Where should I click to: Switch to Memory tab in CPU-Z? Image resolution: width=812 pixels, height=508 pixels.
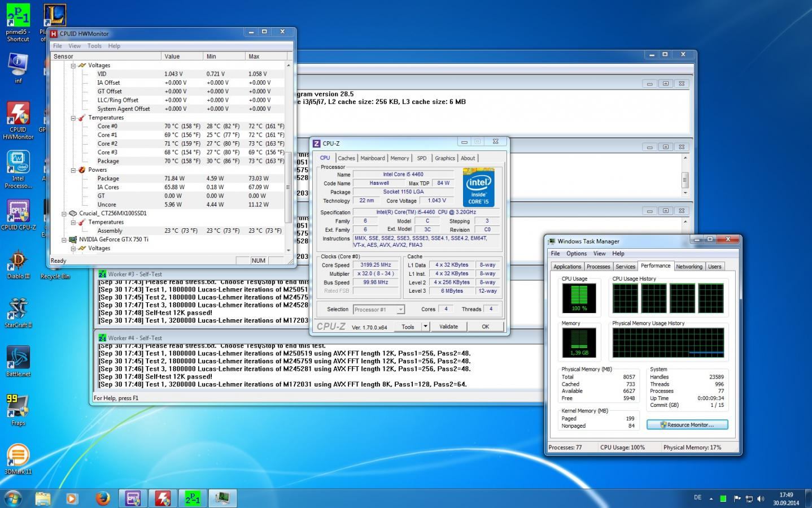click(399, 158)
